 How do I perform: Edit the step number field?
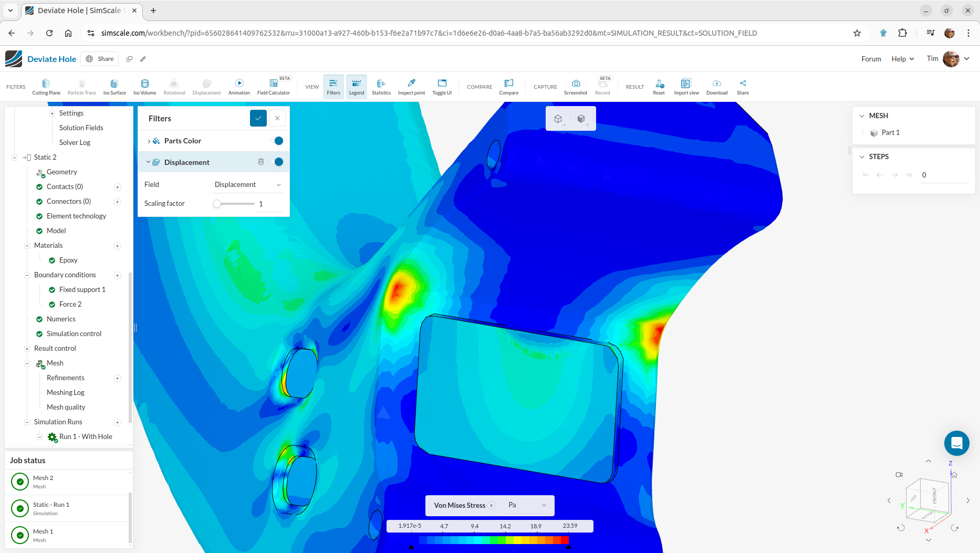tap(944, 175)
